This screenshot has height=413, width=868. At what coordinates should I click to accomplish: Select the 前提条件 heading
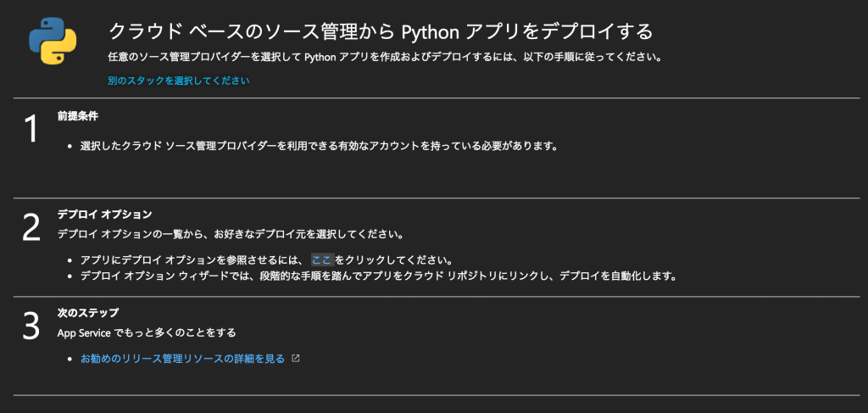pyautogui.click(x=78, y=116)
